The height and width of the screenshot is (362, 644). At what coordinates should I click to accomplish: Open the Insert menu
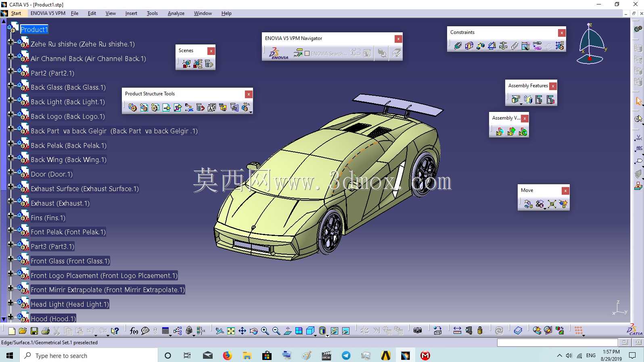(x=131, y=13)
